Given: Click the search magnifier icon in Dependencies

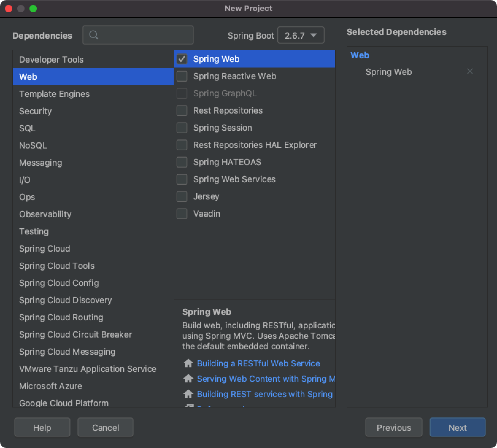Looking at the screenshot, I should 94,35.
